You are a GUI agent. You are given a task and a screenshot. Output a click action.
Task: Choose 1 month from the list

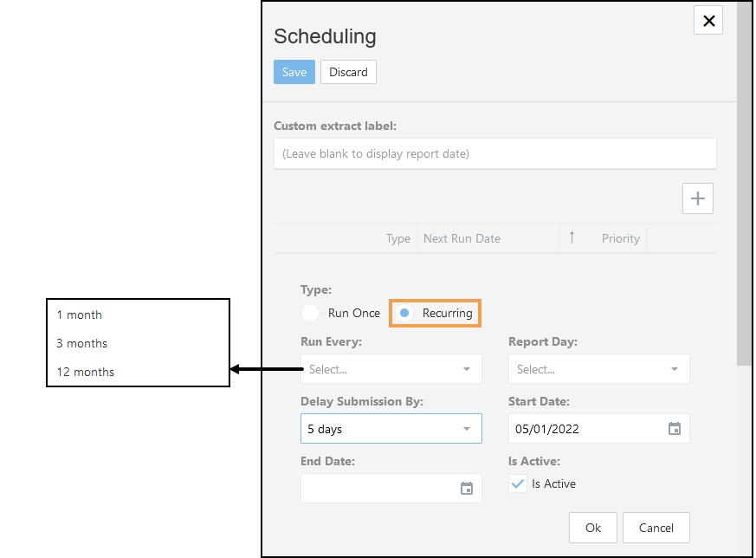coord(80,315)
